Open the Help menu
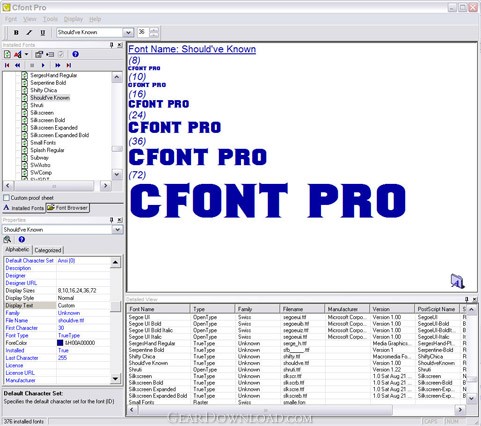481x426 pixels. coord(95,19)
